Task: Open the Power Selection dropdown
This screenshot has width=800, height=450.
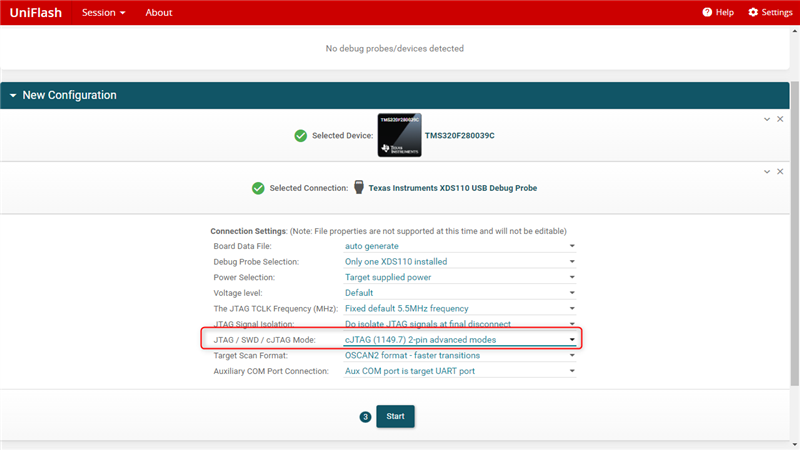Action: click(460, 278)
